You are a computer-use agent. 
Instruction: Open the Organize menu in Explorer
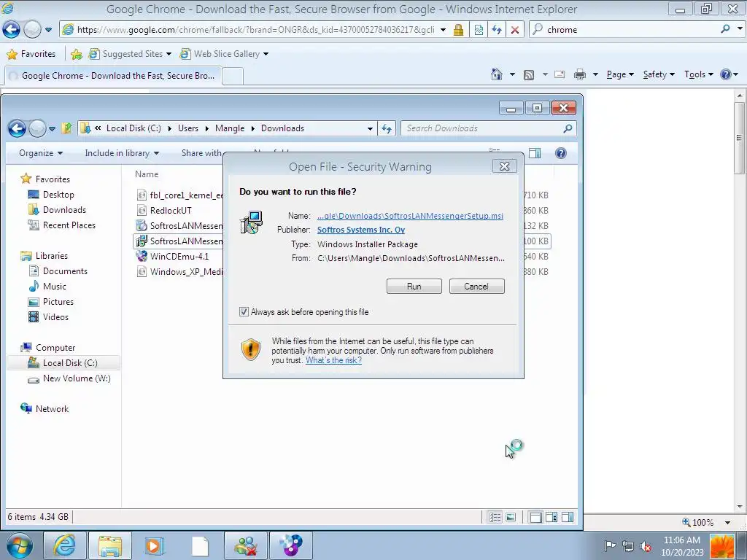[x=41, y=153]
